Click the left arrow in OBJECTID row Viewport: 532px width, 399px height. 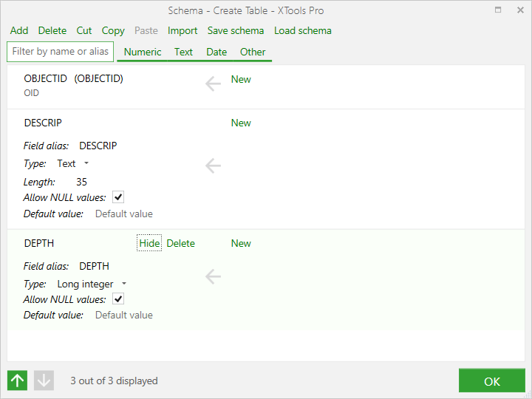click(213, 83)
